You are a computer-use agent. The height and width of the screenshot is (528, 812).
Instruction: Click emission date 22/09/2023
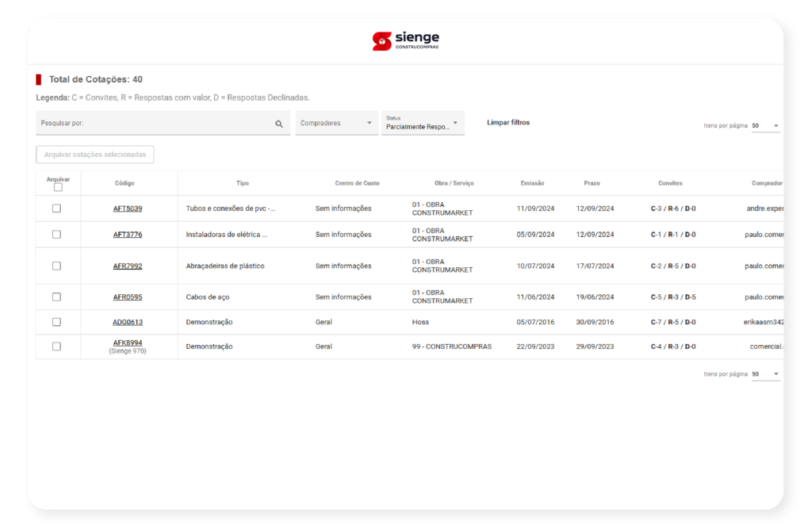point(535,346)
